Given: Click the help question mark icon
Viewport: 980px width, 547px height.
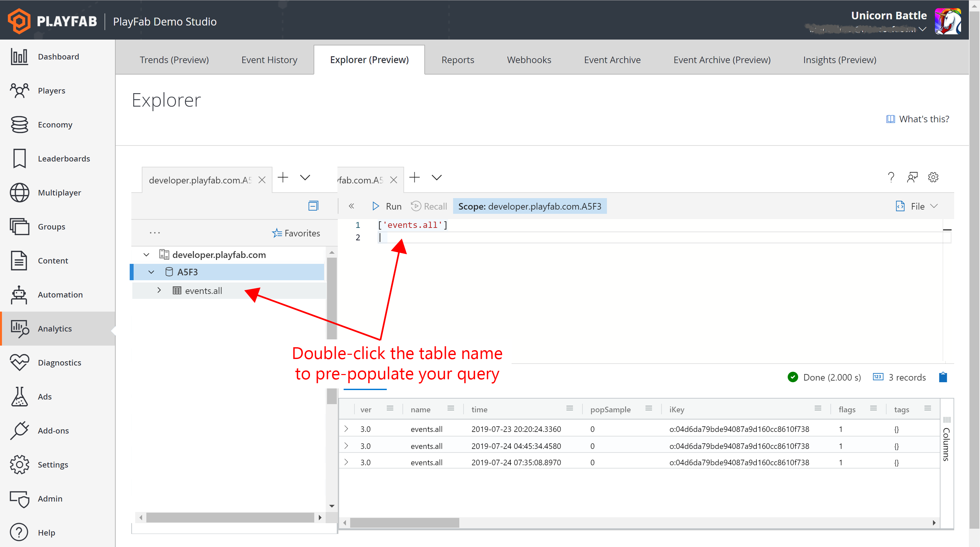Looking at the screenshot, I should [891, 178].
